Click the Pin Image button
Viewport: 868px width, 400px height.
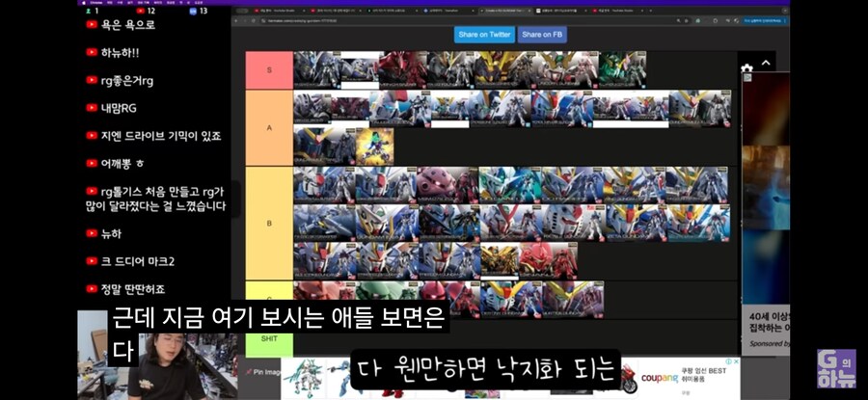pyautogui.click(x=263, y=372)
